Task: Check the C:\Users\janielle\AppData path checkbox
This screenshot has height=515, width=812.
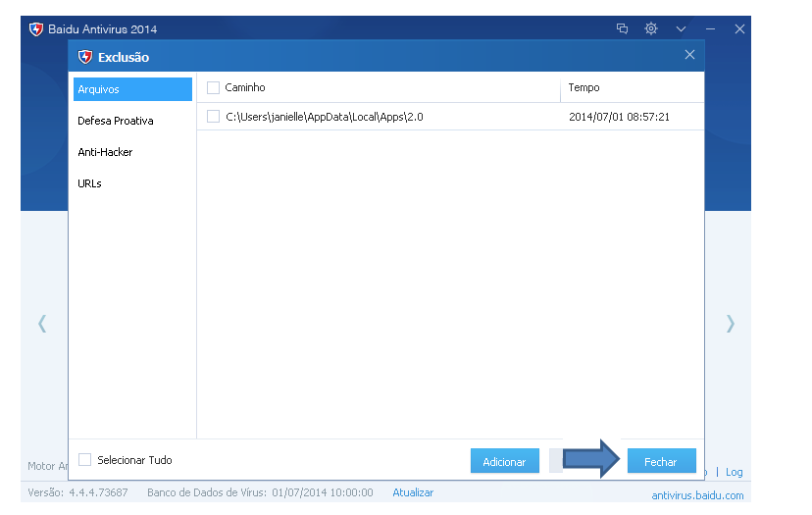Action: click(x=213, y=117)
